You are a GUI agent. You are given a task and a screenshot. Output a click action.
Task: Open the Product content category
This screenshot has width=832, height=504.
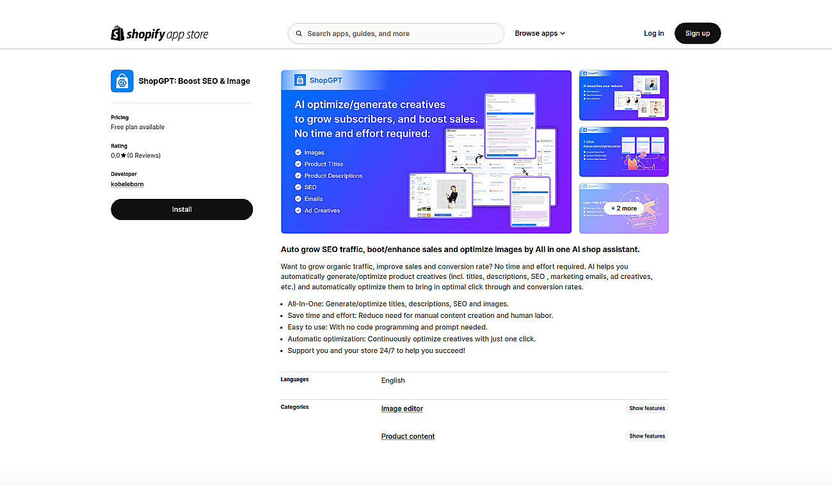[408, 436]
